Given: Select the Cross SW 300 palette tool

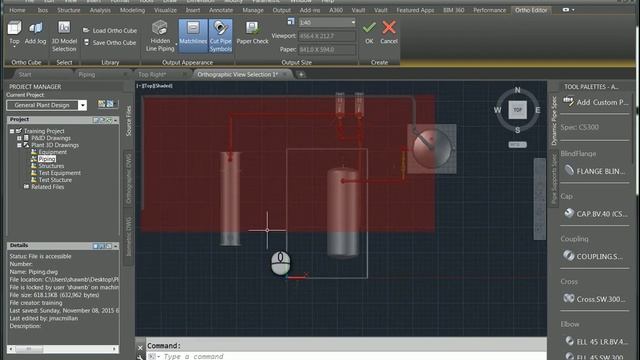Looking at the screenshot, I should point(595,299).
